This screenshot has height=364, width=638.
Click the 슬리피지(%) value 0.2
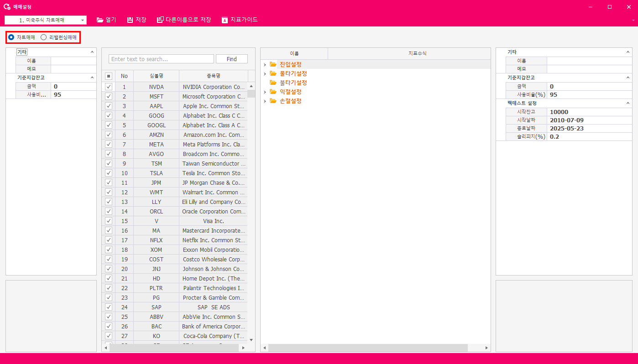click(x=590, y=136)
